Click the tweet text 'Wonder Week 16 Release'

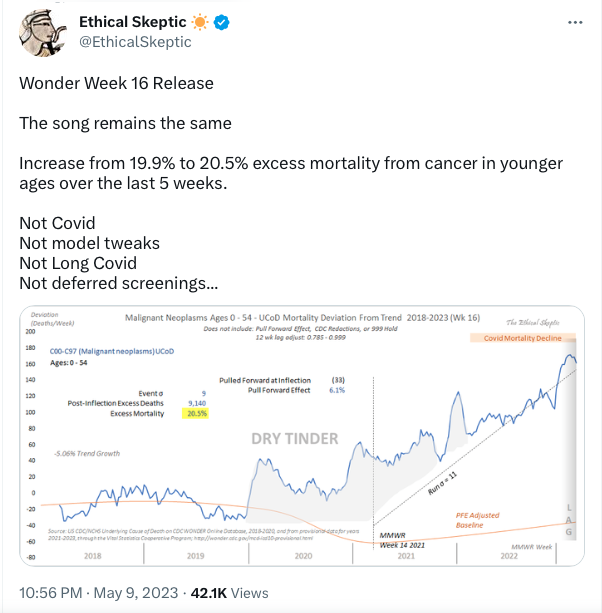pos(116,83)
